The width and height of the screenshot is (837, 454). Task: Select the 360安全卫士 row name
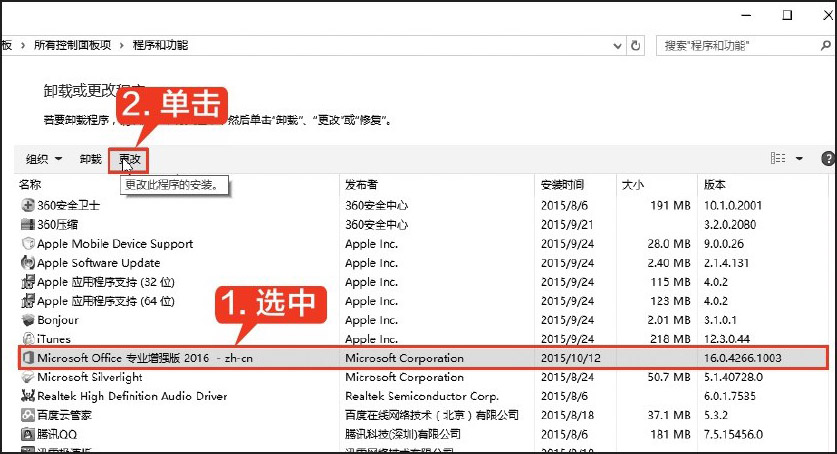68,205
